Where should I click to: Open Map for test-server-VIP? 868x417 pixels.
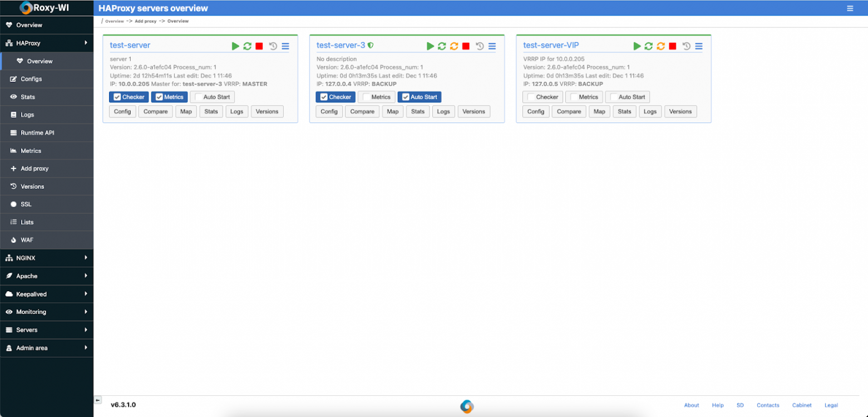(599, 111)
